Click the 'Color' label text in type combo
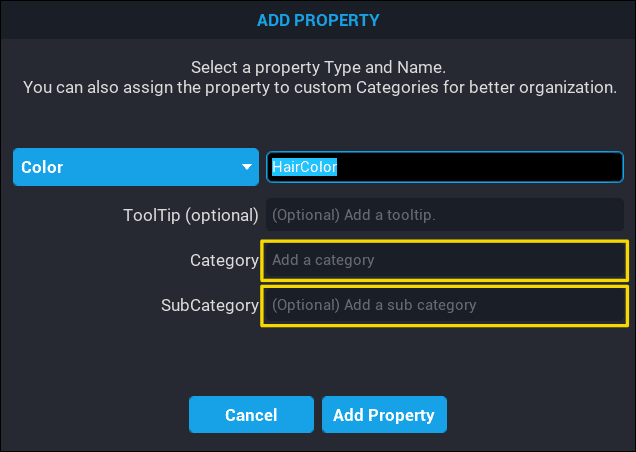The height and width of the screenshot is (452, 636). 42,168
